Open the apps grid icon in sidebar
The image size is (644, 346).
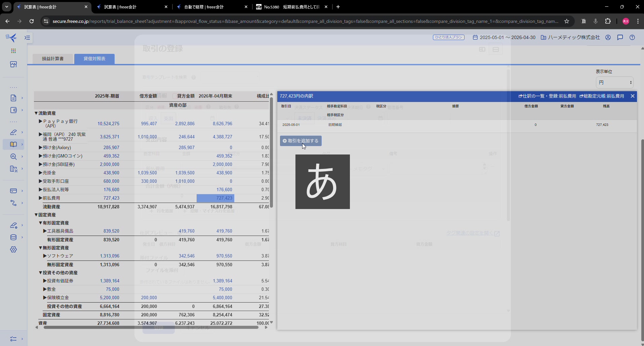pos(13,51)
